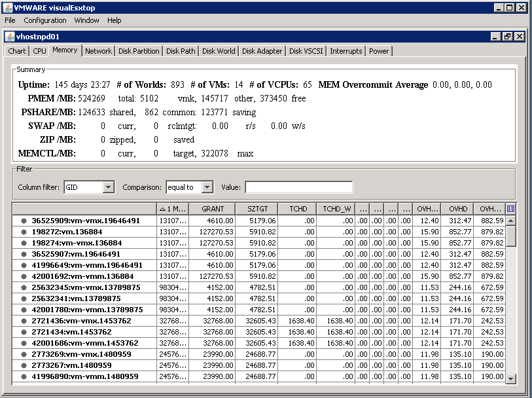Screen dimensions: 532x398
Task: Select row 198274:vm-vmx.136884
Action: pyautogui.click(x=258, y=243)
